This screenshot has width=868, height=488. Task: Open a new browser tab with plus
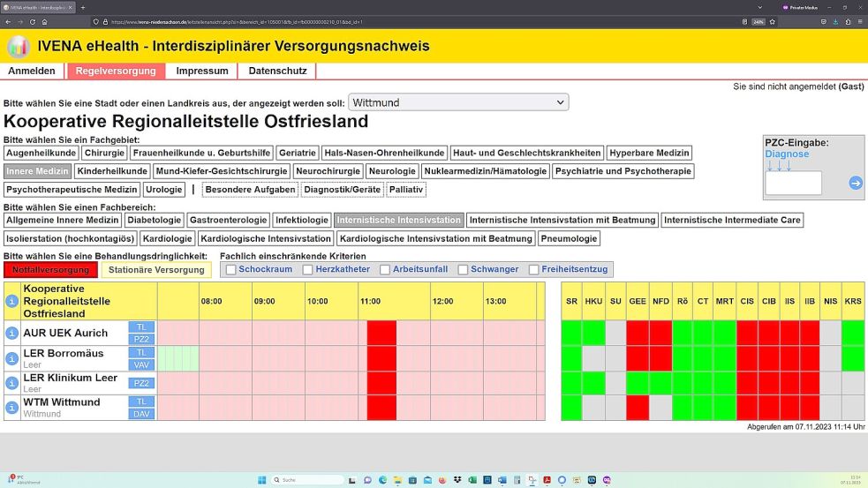click(82, 8)
